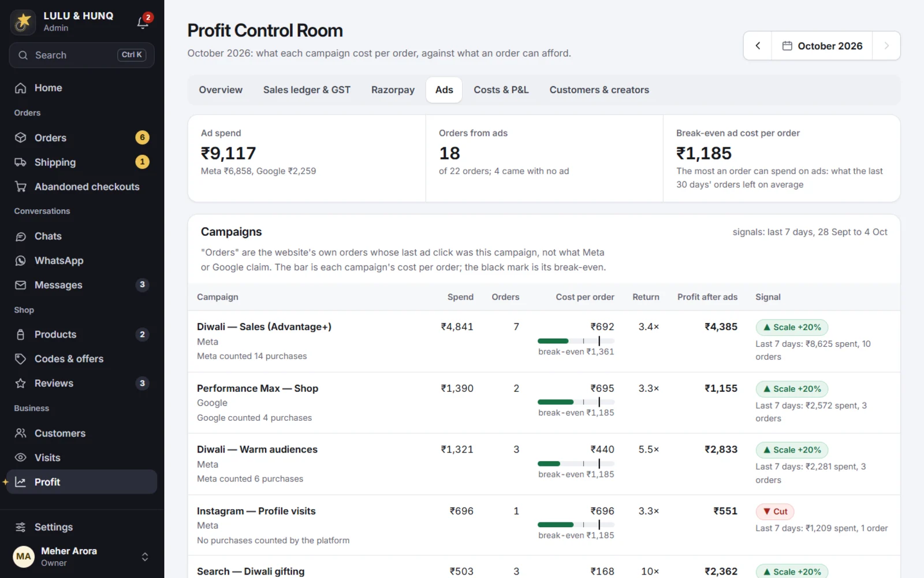Open the Customers & creators tab
The image size is (924, 578).
click(x=599, y=90)
